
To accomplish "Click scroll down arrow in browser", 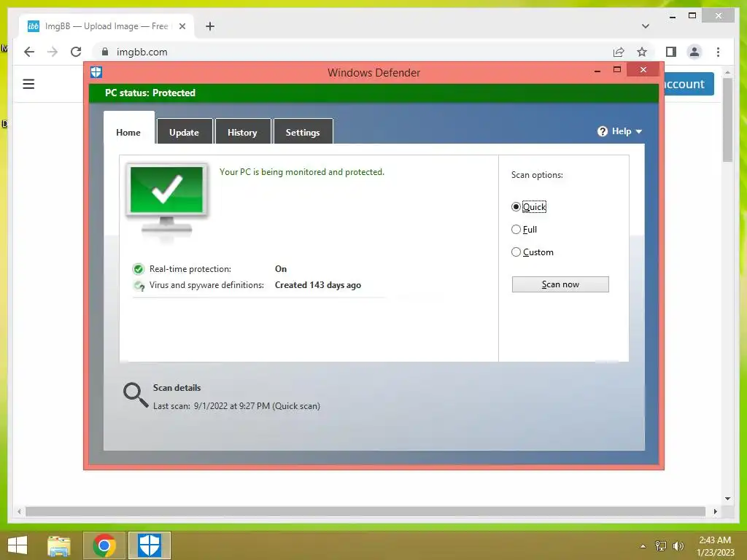I will click(x=727, y=499).
